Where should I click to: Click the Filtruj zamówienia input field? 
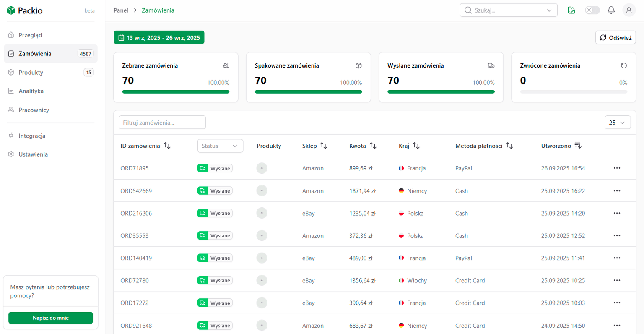coord(162,123)
